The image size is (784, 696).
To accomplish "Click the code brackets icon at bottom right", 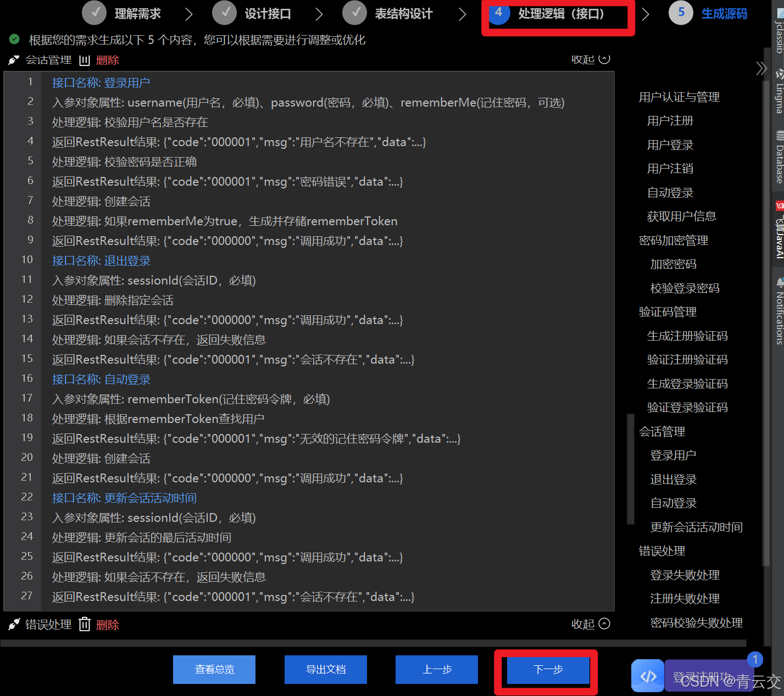I will [x=648, y=676].
